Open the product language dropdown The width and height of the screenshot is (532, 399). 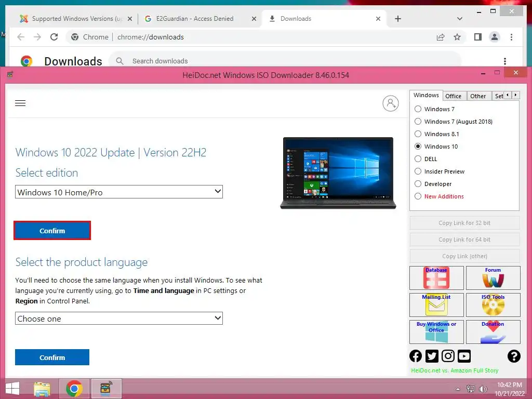(119, 318)
